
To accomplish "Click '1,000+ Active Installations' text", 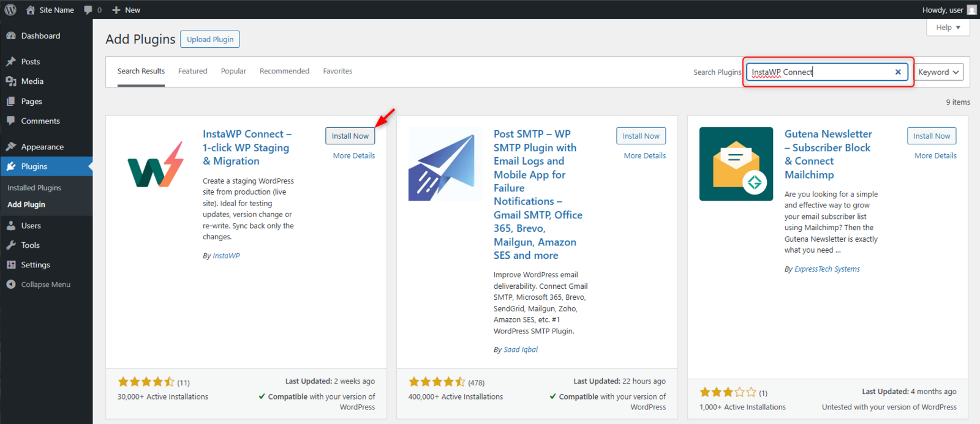I will pyautogui.click(x=742, y=407).
